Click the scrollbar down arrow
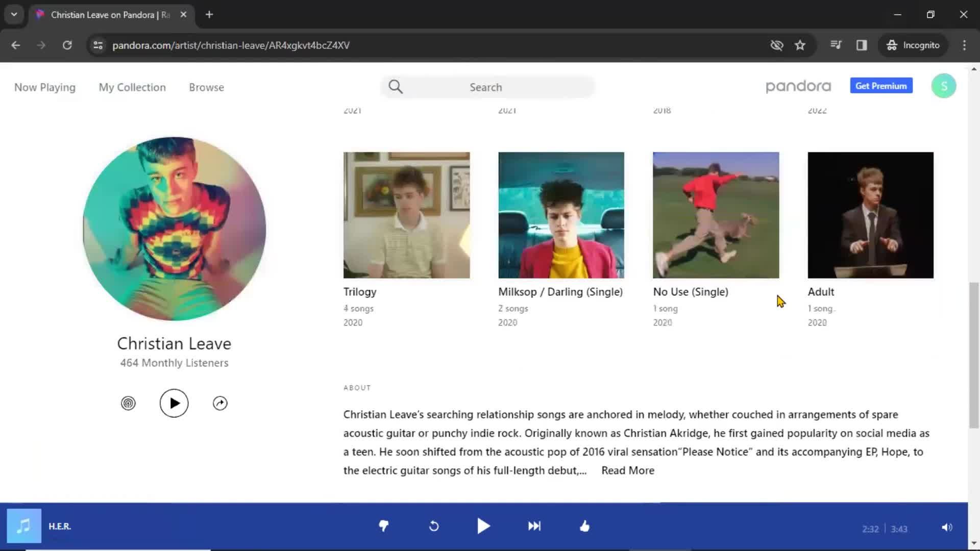The width and height of the screenshot is (980, 551). 974,543
